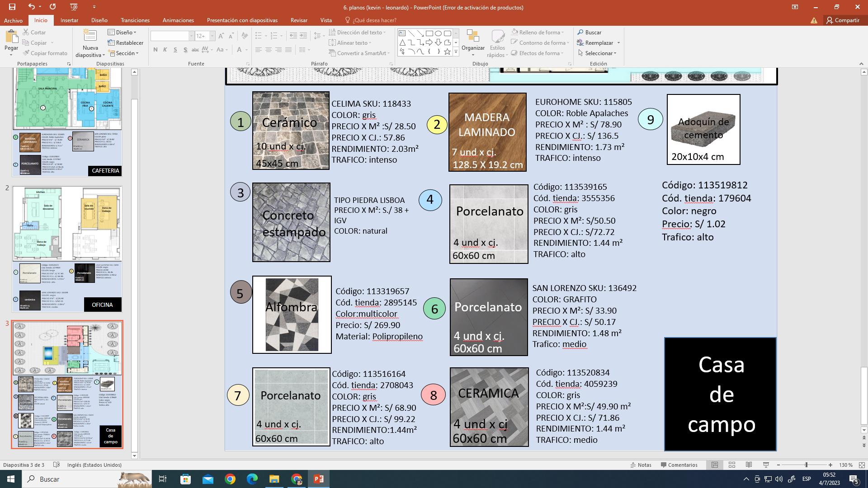868x488 pixels.
Task: Save the presentation with disk icon
Action: [12, 7]
